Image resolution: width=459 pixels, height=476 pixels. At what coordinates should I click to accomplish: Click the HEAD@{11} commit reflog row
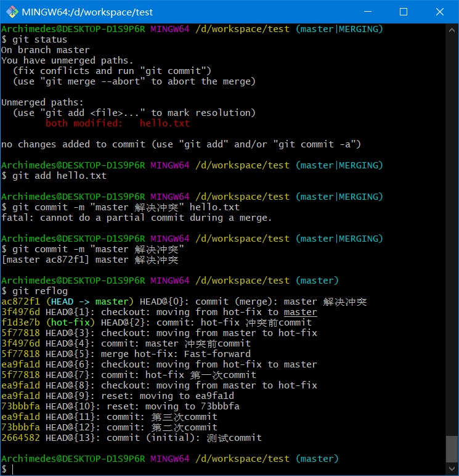tap(110, 417)
